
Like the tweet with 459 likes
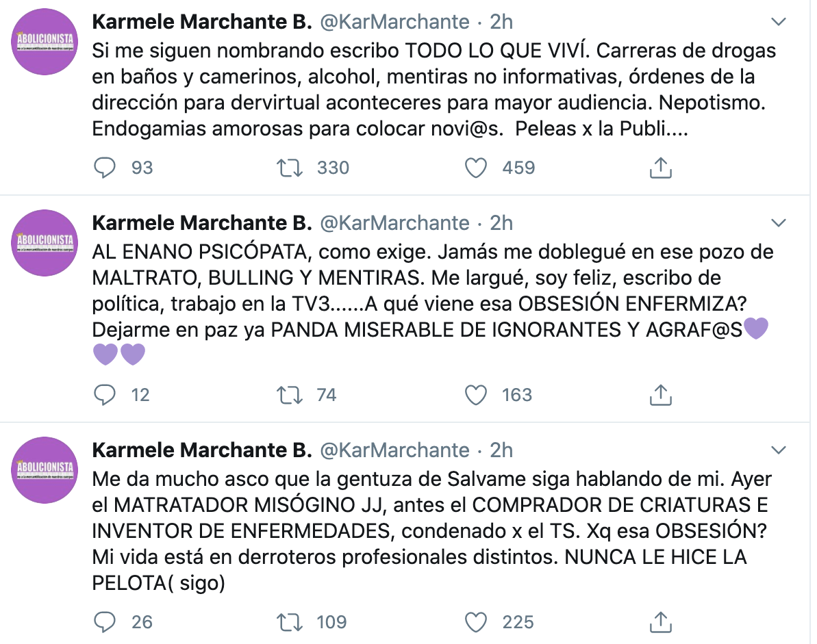[476, 168]
